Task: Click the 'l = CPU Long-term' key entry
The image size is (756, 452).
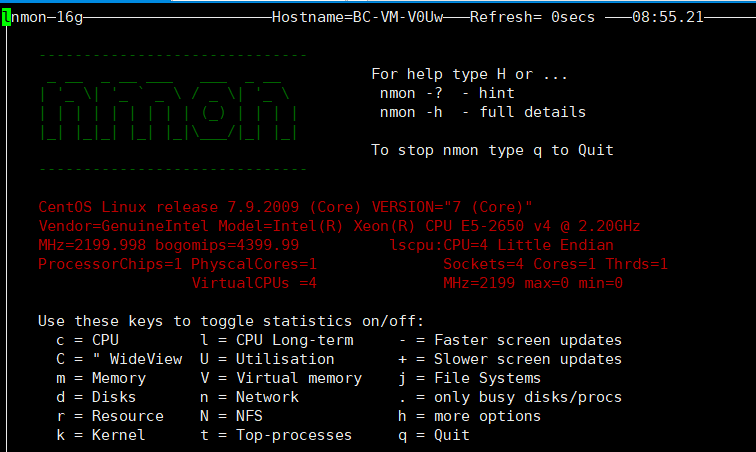Action: [277, 340]
